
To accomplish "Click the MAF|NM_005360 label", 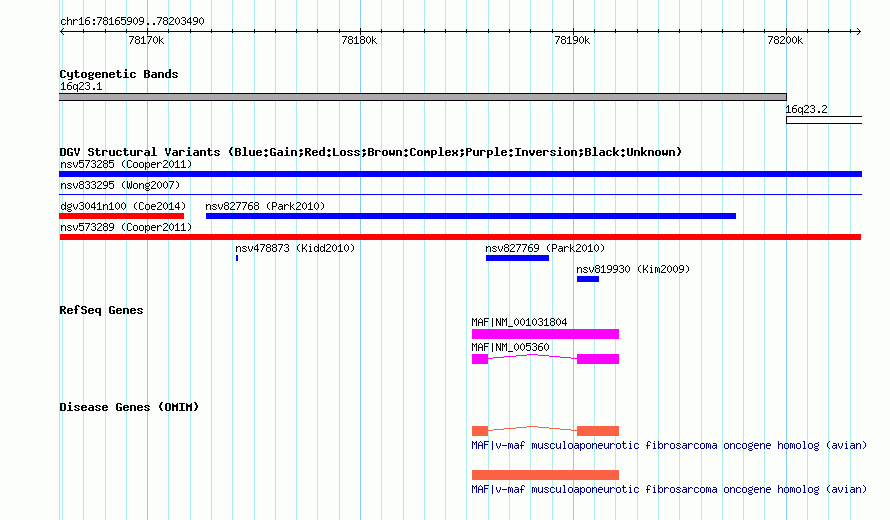I will (x=510, y=347).
